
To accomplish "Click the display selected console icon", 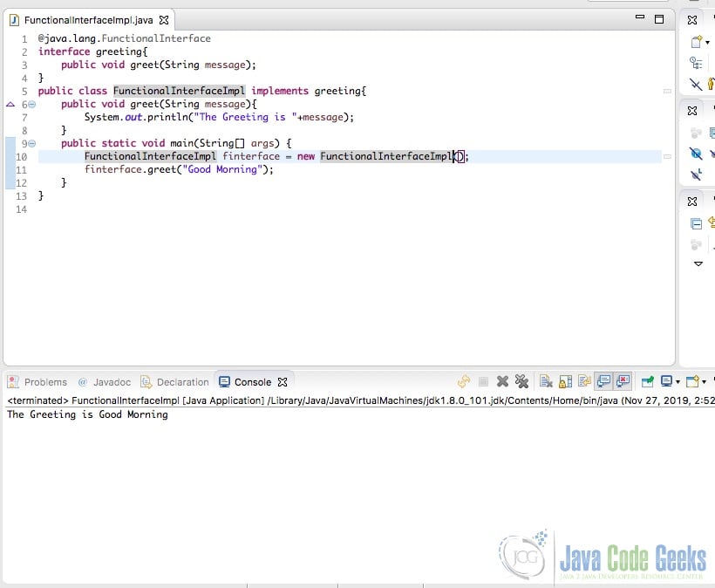I will point(667,381).
